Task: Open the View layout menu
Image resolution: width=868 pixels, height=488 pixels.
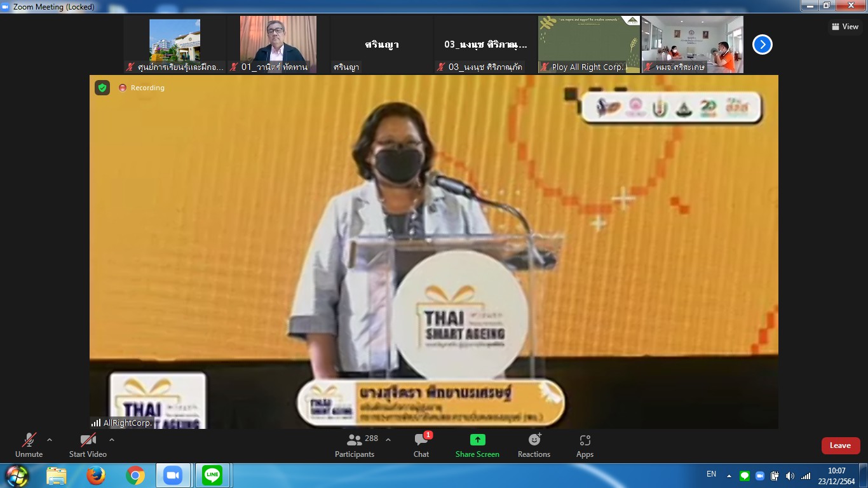Action: pos(845,27)
